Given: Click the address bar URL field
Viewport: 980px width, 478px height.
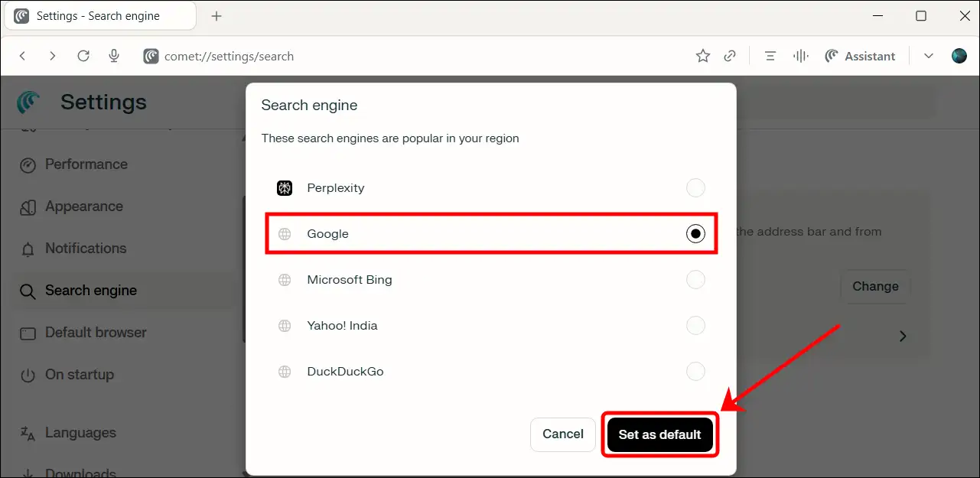Looking at the screenshot, I should [383, 56].
